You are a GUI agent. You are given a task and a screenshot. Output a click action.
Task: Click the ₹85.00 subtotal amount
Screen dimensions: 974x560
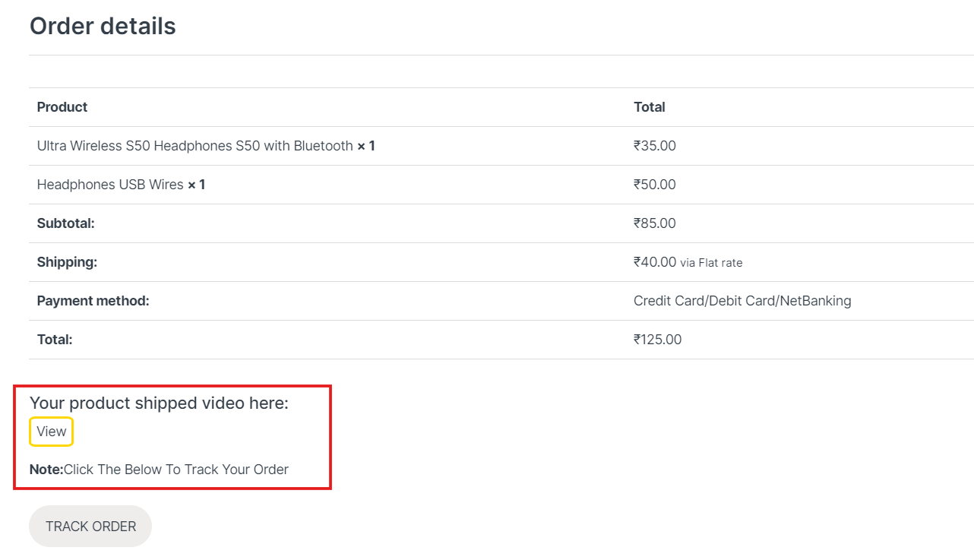[x=655, y=223]
